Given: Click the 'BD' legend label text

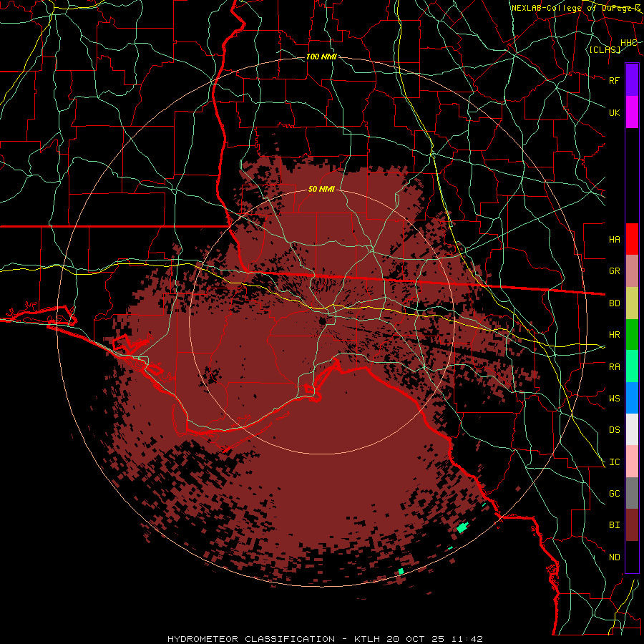Looking at the screenshot, I should click(615, 303).
